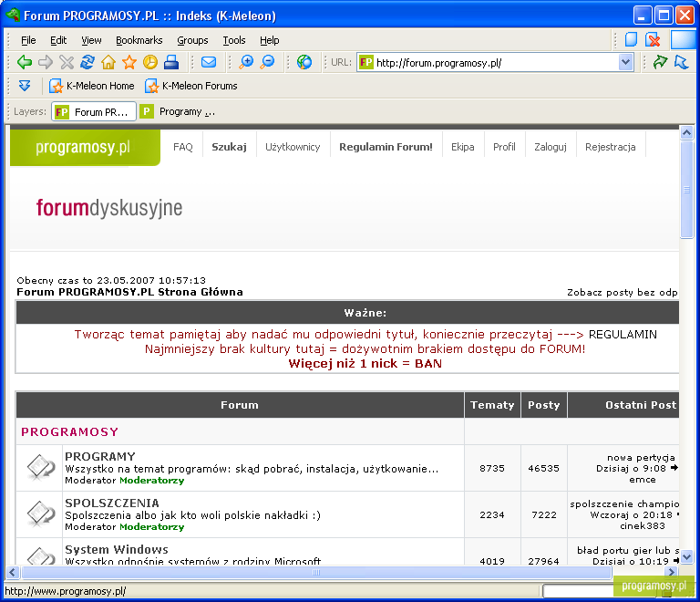
Task: Click the SPOLSZCZENIA forum folder icon
Action: (x=40, y=514)
